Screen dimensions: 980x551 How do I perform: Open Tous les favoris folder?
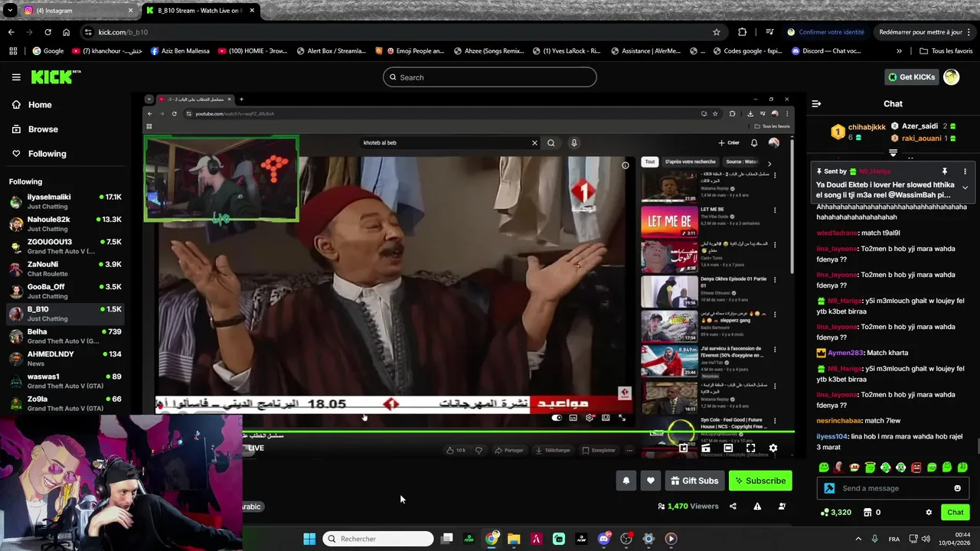pyautogui.click(x=946, y=51)
